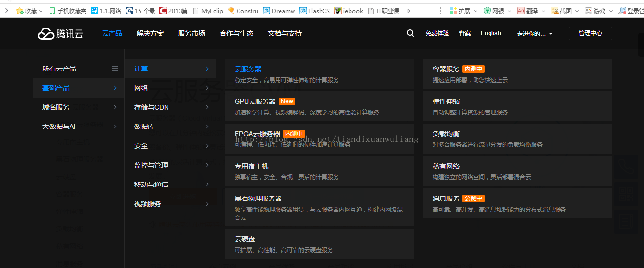Click the list icon beside 所有云产品
644x268 pixels.
(x=115, y=69)
